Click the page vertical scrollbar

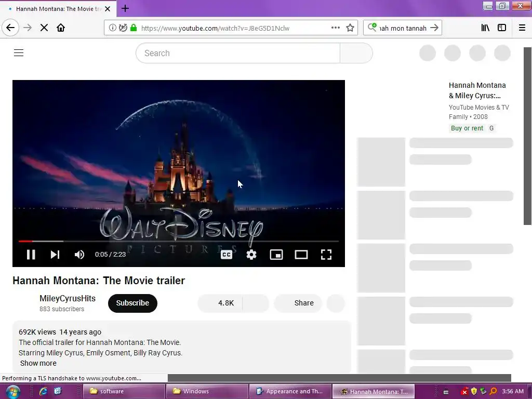click(x=527, y=136)
